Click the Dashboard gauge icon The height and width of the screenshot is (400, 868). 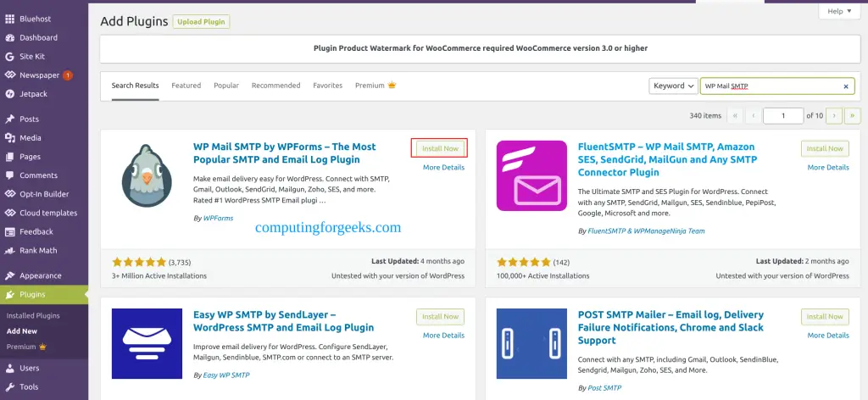coord(9,37)
